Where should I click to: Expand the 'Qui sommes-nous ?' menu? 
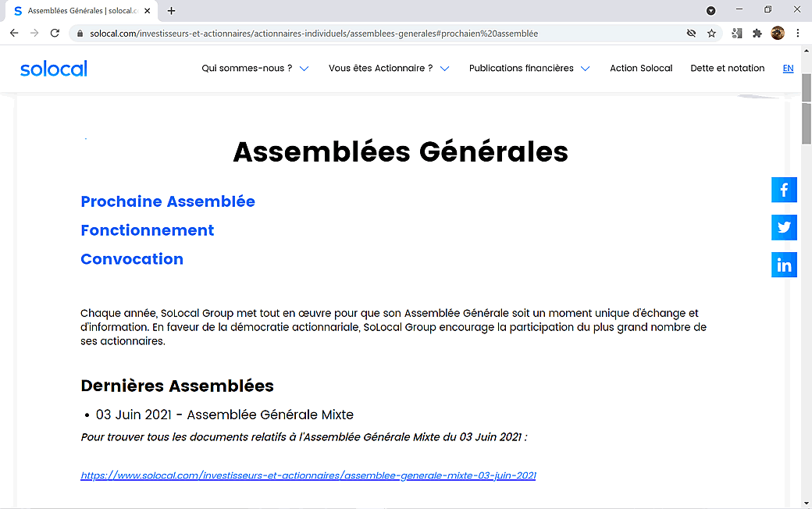[x=255, y=69]
